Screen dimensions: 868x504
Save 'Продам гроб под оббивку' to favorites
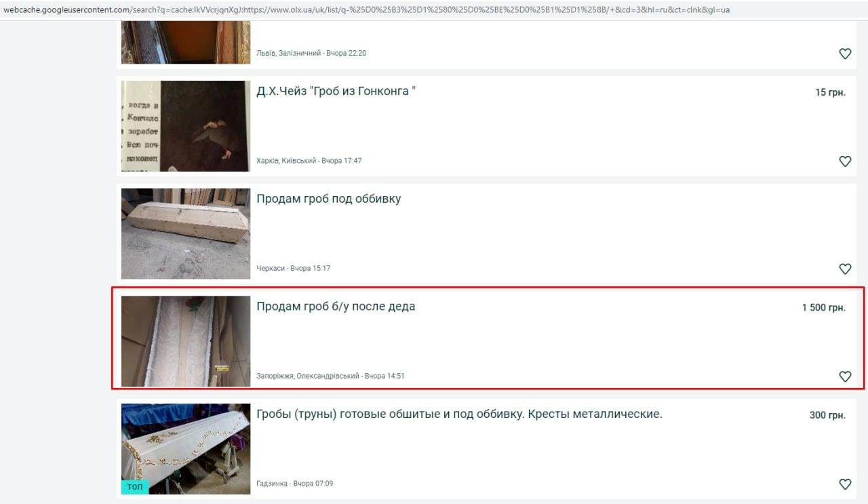coord(845,269)
